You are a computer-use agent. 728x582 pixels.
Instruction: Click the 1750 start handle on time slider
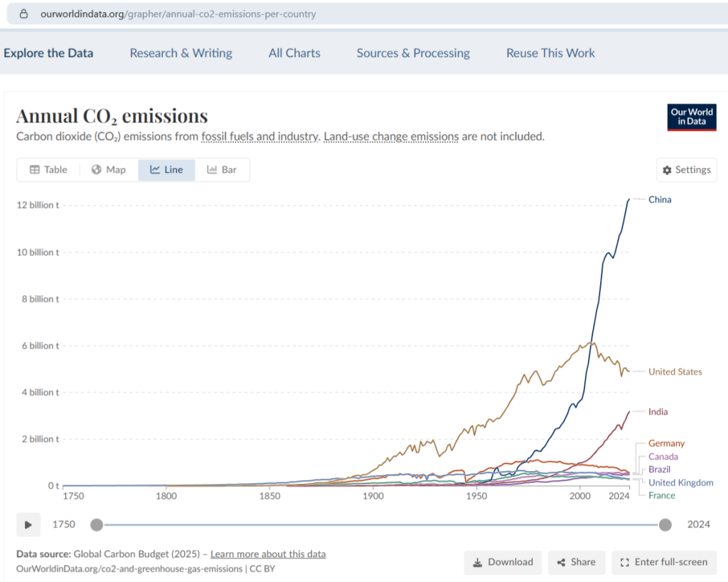click(97, 525)
